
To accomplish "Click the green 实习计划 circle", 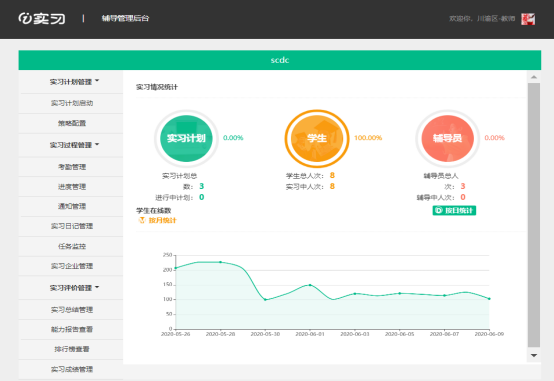I will tap(186, 138).
